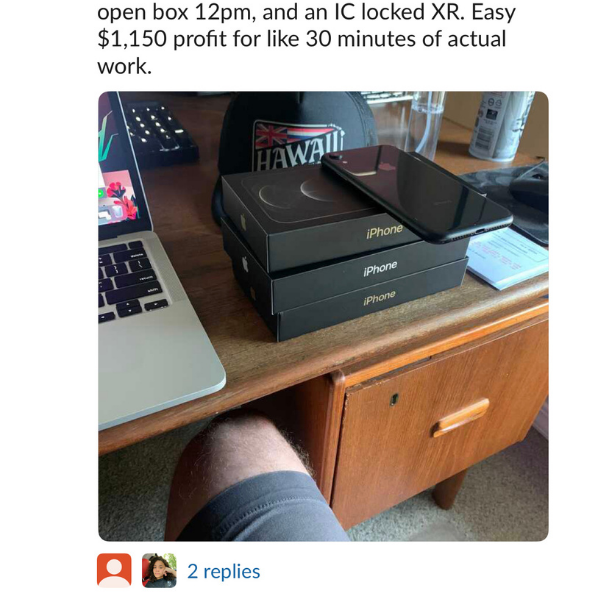Click the orange default user avatar

(x=114, y=570)
